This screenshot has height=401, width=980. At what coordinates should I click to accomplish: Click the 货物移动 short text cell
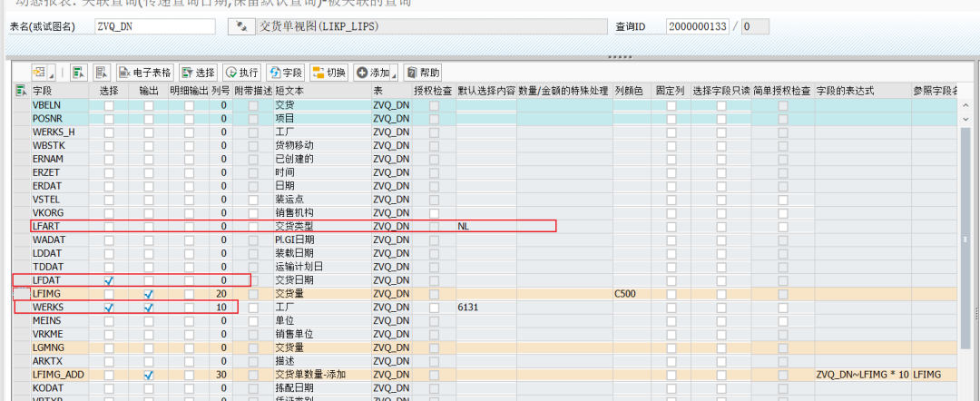[x=322, y=145]
